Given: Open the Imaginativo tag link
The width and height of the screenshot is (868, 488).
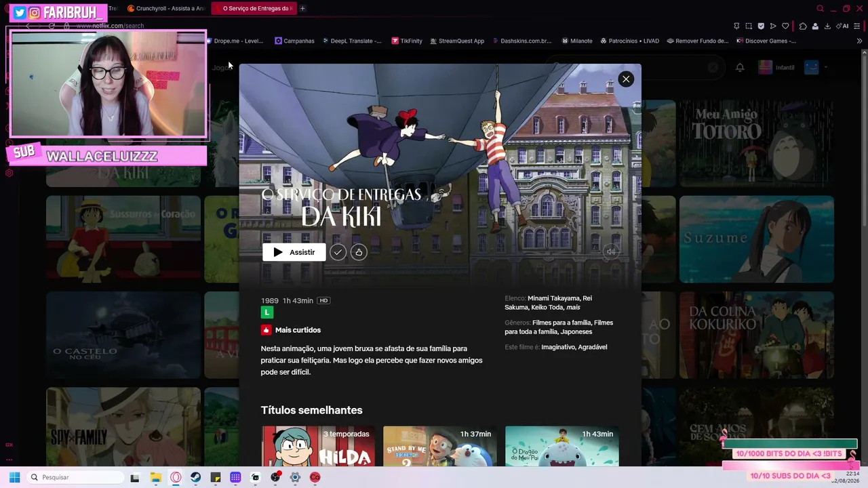Looking at the screenshot, I should 558,347.
